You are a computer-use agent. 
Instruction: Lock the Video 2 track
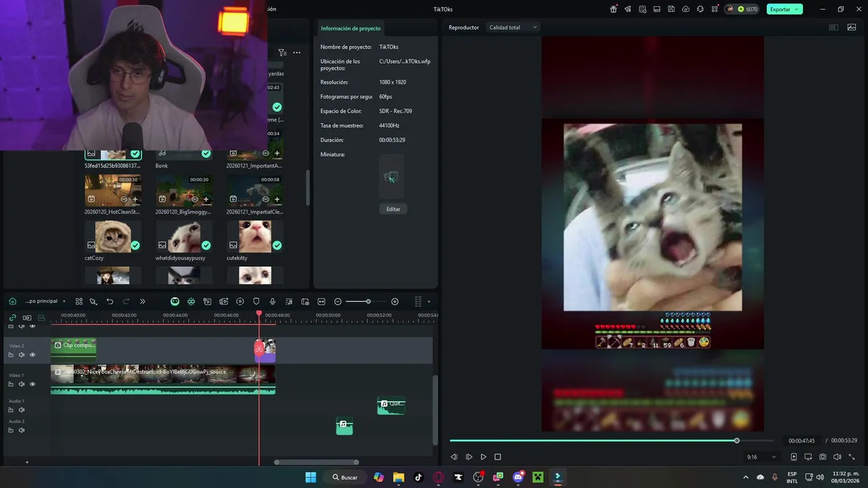point(11,354)
